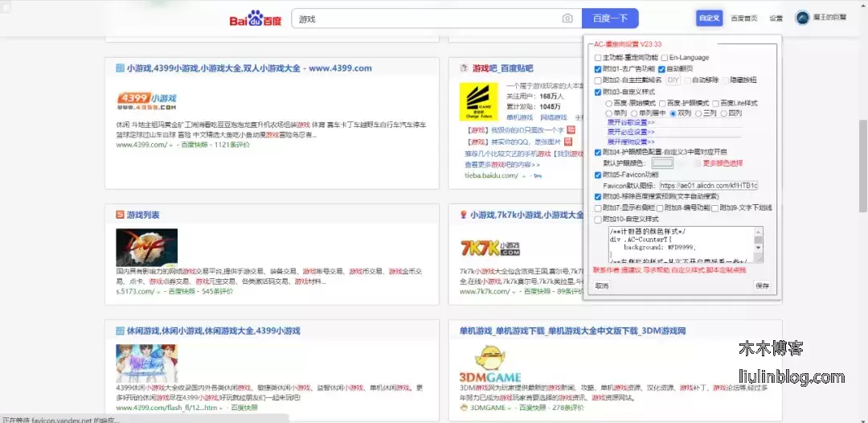Pick the 默认护眼颜色 color swatch
Viewport: 868px width, 423px height.
pyautogui.click(x=662, y=163)
